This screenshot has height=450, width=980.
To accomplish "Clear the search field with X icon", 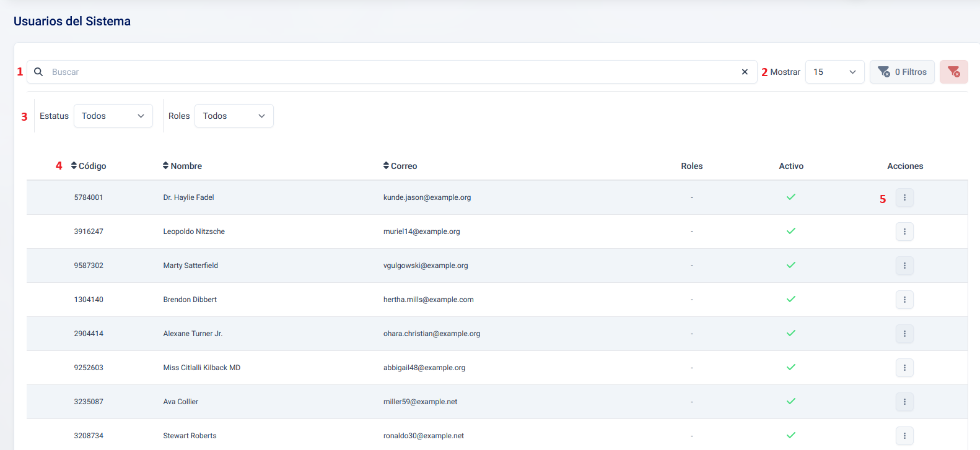I will click(745, 72).
